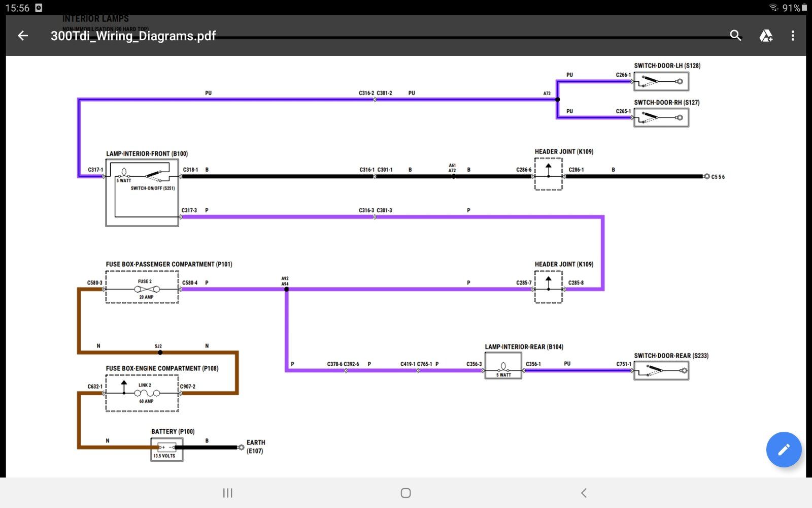Screen dimensions: 812x508
Task: Tap the lower HEADER JOINT (K109) label
Action: tap(564, 265)
